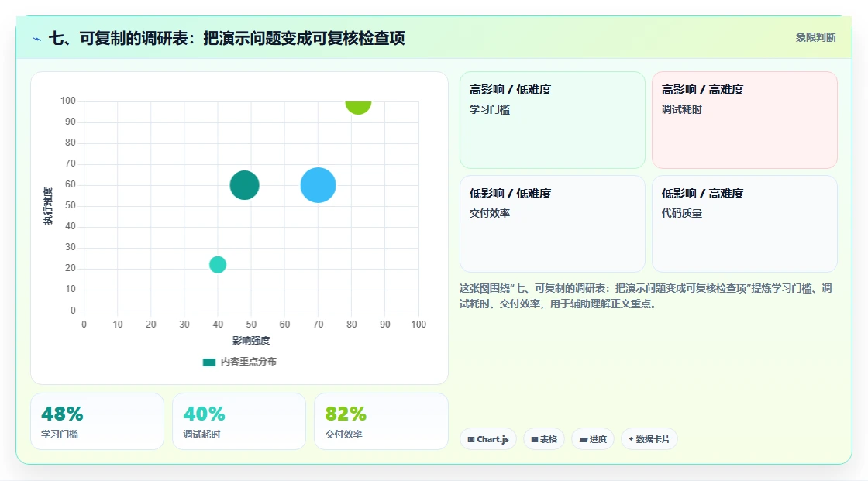Click the 交付效率 text in the quadrant card
868x481 pixels.
[489, 213]
